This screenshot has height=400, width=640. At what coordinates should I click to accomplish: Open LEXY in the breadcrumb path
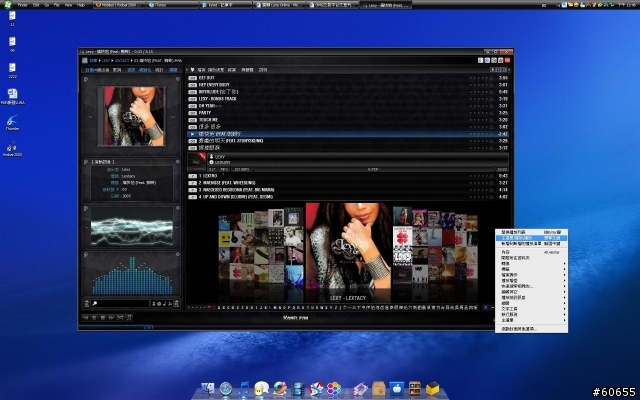tap(106, 60)
